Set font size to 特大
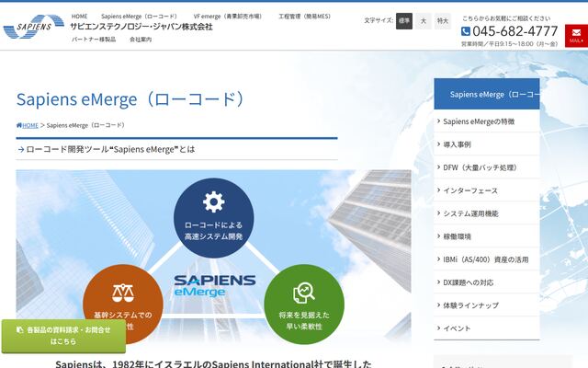588x368 pixels. tap(443, 20)
